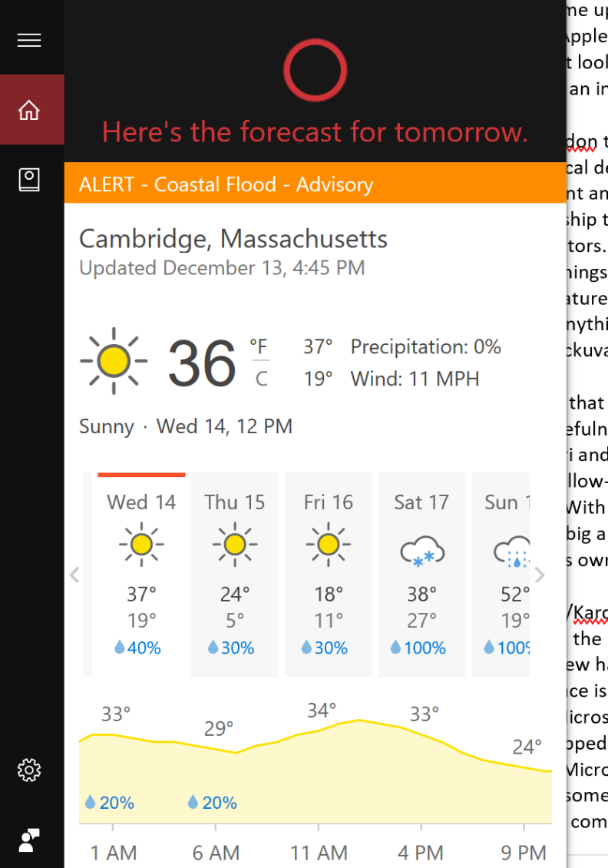Show next forecast days with right chevron
The height and width of the screenshot is (868, 608).
tap(540, 575)
